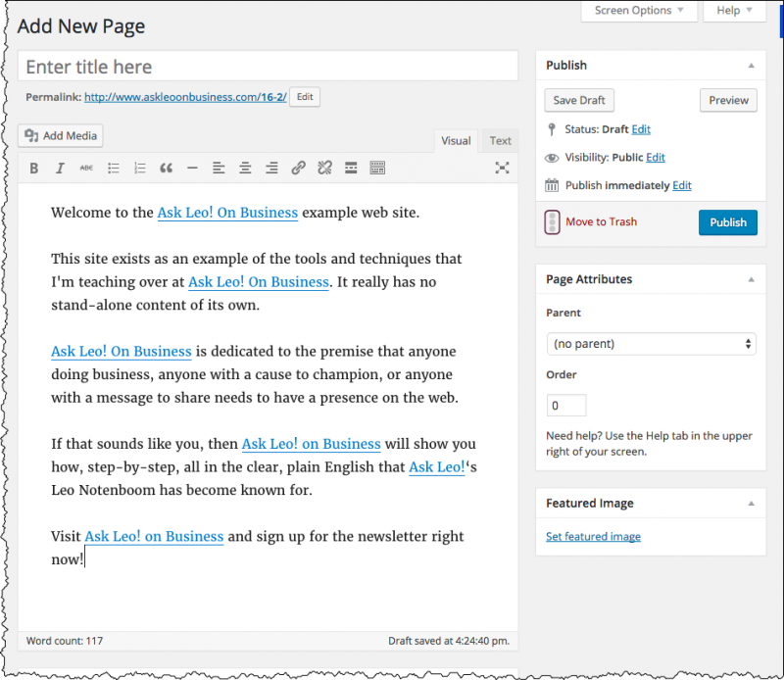Click the blue Publish button
The image size is (784, 680).
click(x=728, y=222)
